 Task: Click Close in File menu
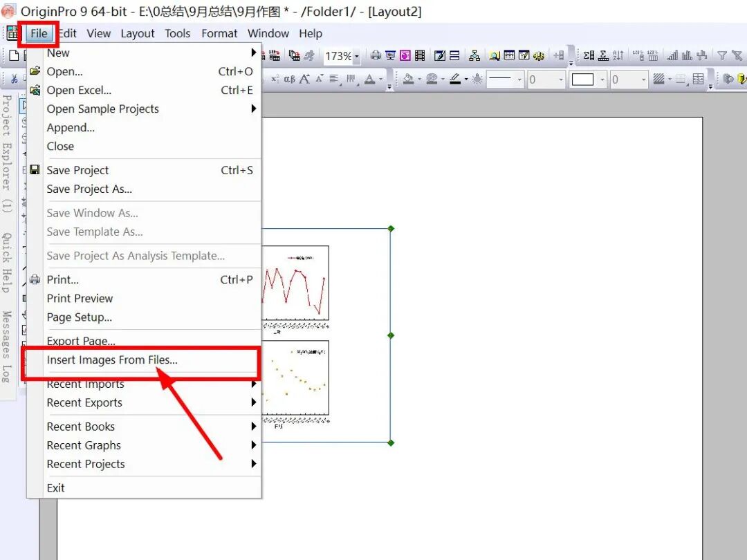click(143, 146)
